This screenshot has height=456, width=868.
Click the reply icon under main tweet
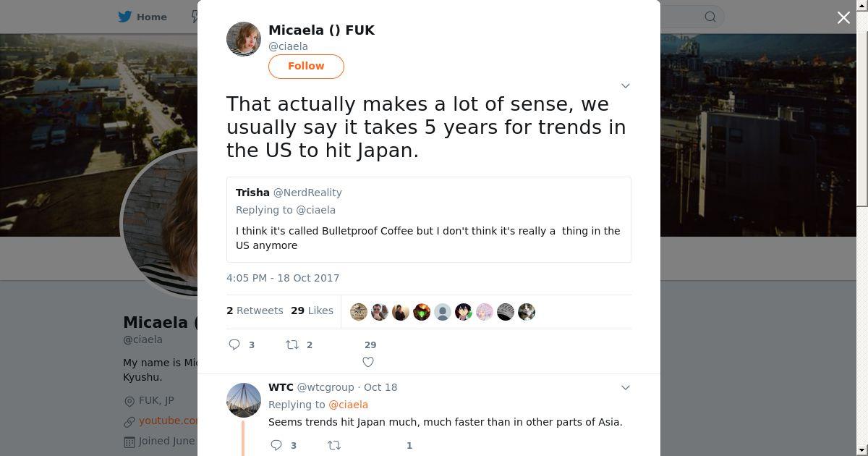pyautogui.click(x=234, y=345)
